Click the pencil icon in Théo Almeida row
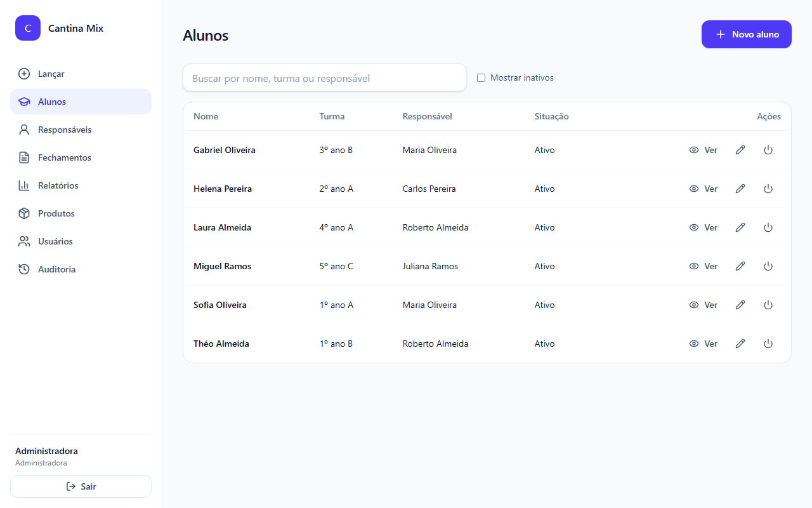812x508 pixels. (740, 344)
